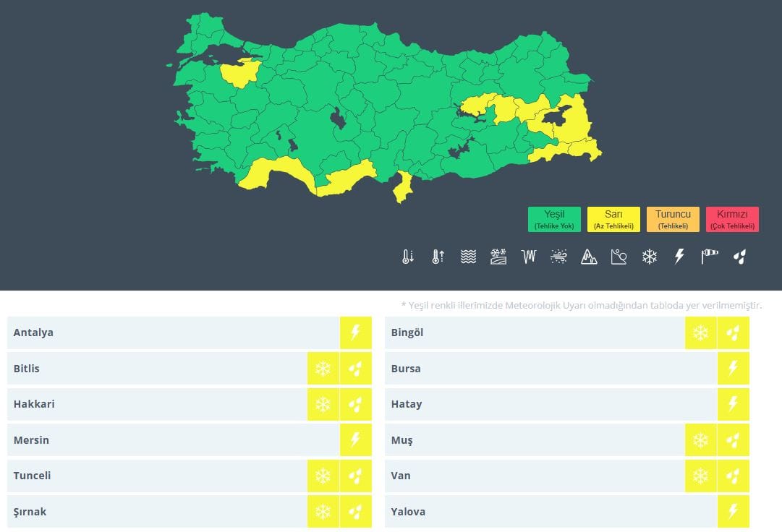Choose the snowflake icon in legend row
The image size is (782, 532).
(x=649, y=257)
